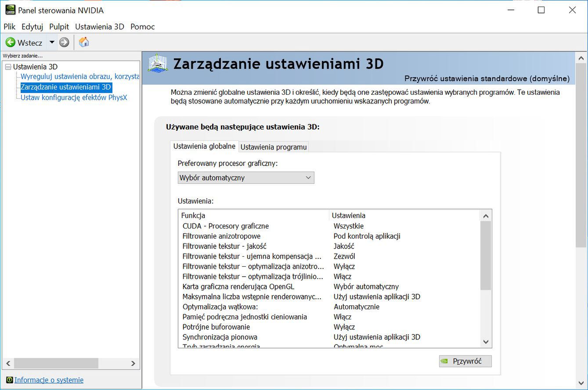Select Filtrowanie tekstur - ujemna kompensacja row
Image resolution: width=588 pixels, height=390 pixels.
[x=329, y=256]
